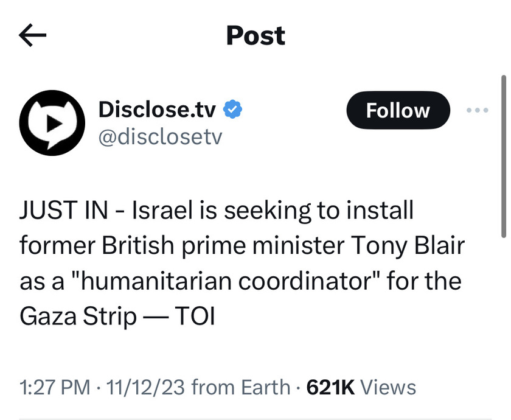Click the play triangle in the avatar logo

pyautogui.click(x=54, y=123)
